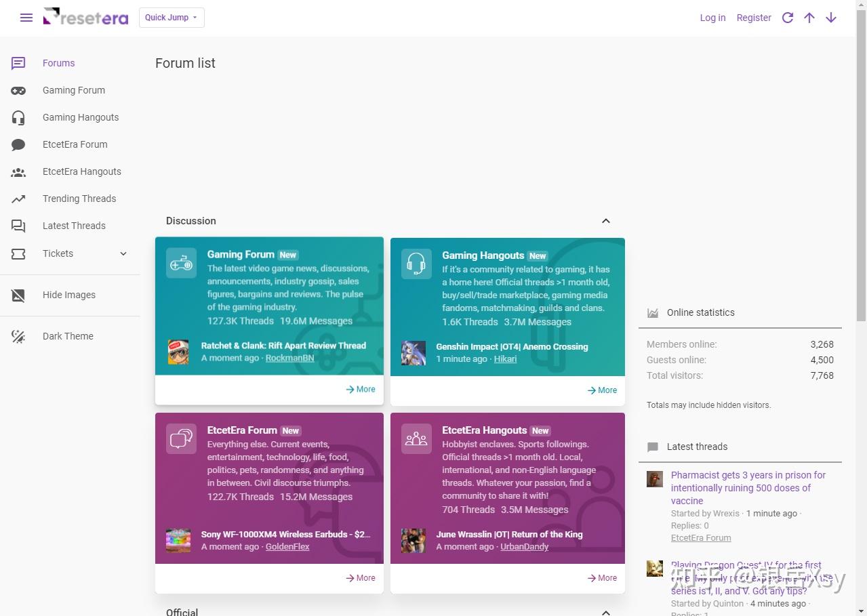Click the scroll-to-bottom arrow icon
Screen dimensions: 867x616
(831, 18)
